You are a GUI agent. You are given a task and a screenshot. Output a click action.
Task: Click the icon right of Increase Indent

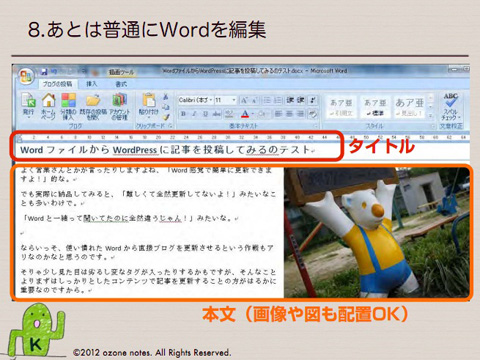pos(313,100)
